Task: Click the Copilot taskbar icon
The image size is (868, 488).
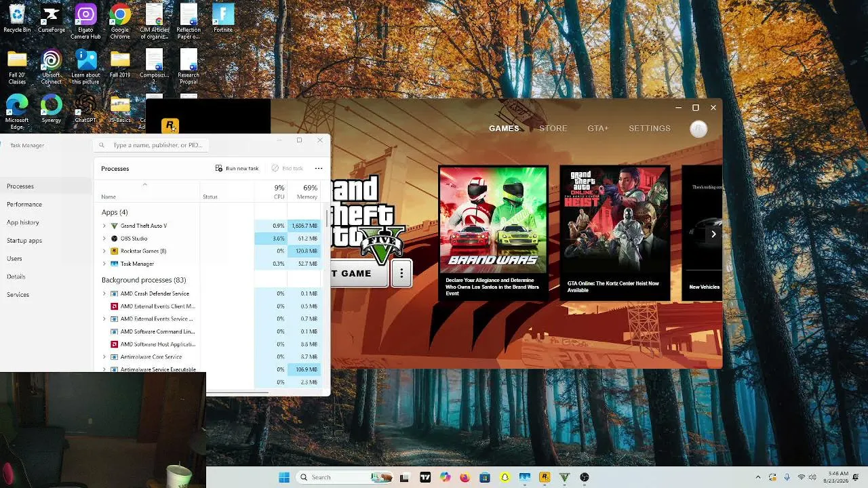Action: click(x=445, y=477)
